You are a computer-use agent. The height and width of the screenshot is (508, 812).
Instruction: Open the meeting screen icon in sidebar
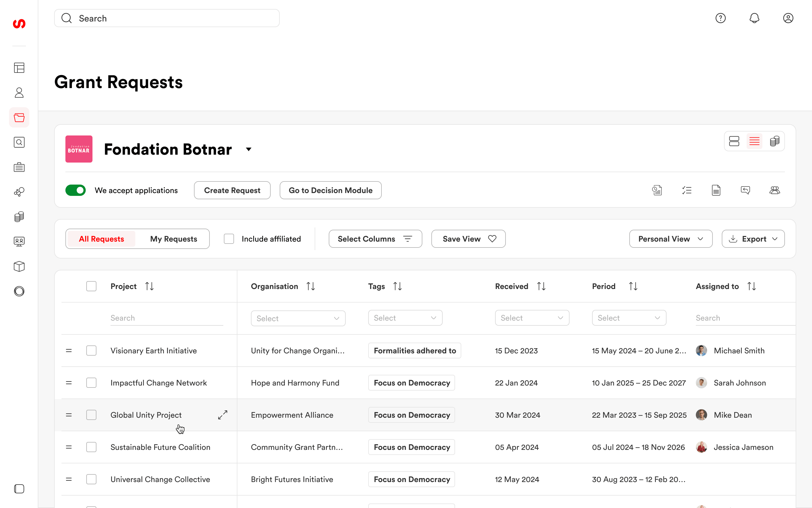pos(19,242)
